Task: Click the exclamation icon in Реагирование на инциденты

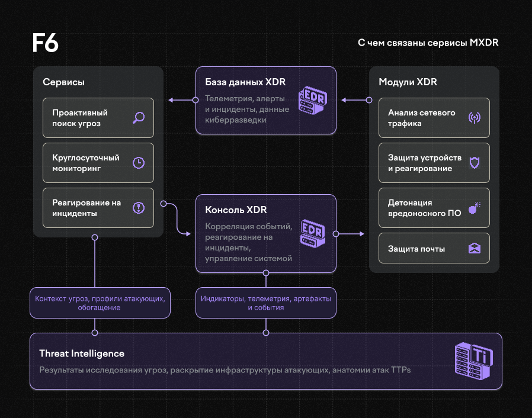Action: 138,208
